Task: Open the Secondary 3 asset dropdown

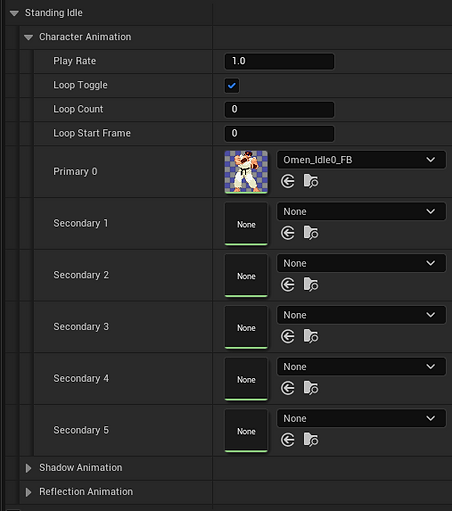Action: (x=361, y=315)
